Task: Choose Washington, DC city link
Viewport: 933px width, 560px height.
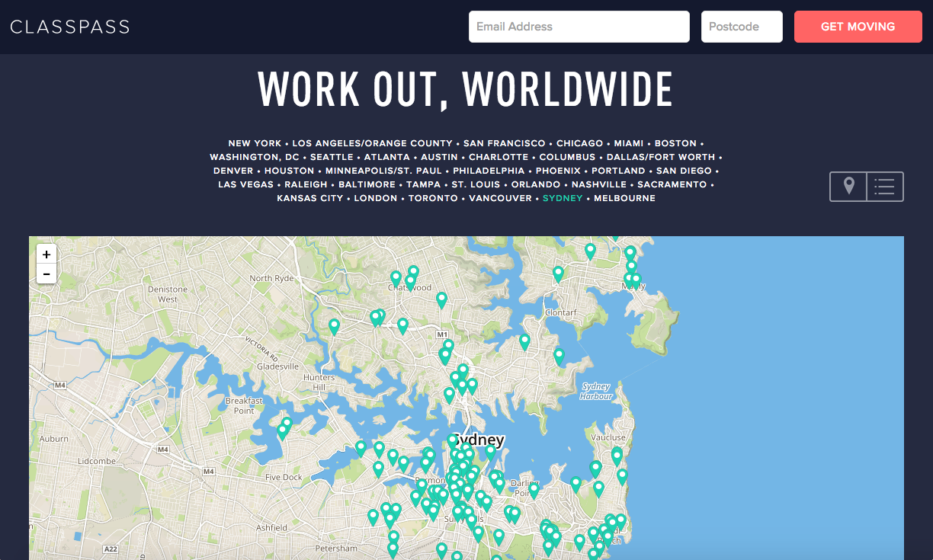Action: (x=255, y=157)
